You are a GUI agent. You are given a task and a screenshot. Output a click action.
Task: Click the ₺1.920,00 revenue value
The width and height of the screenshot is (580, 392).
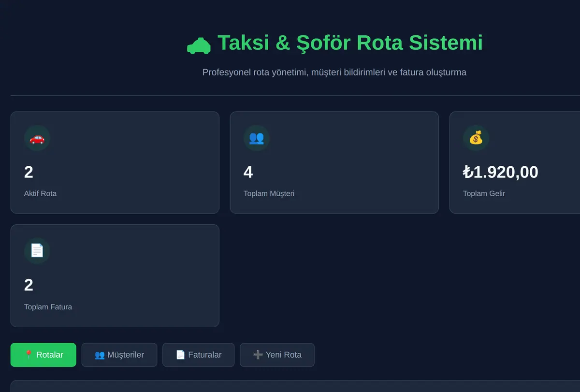click(501, 172)
